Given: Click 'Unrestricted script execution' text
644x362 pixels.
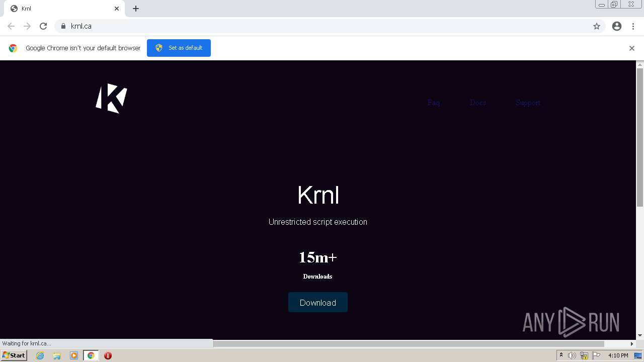Looking at the screenshot, I should (x=318, y=222).
